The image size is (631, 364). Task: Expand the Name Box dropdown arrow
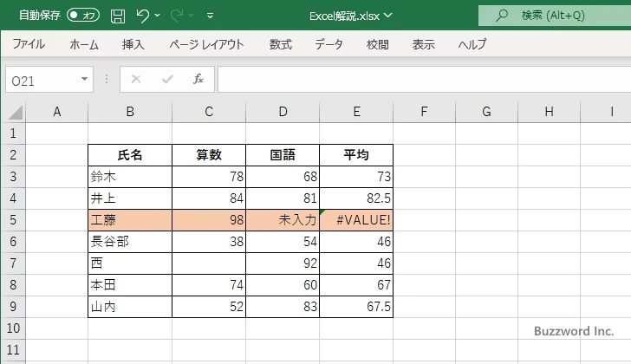[x=84, y=79]
